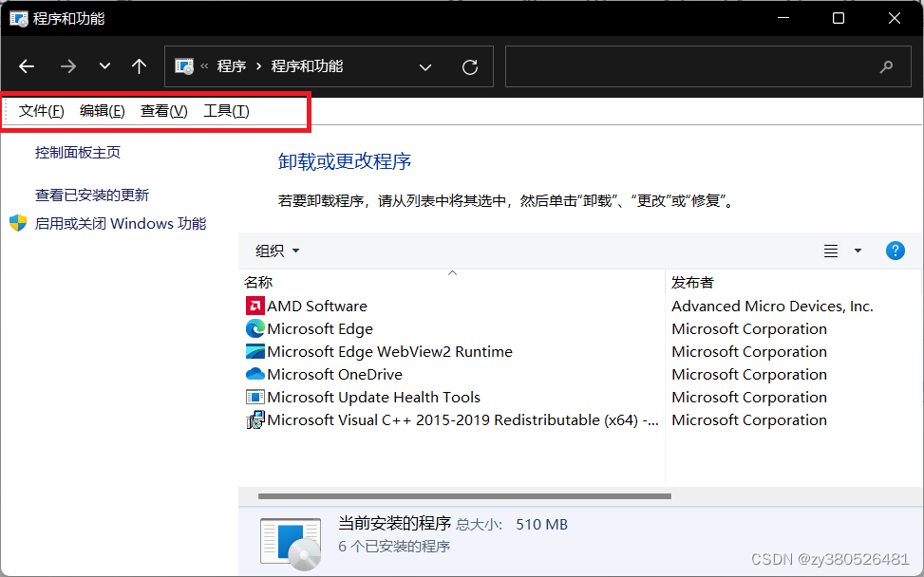Click the 程序 breadcrumb in the address bar
Viewport: 924px width, 577px height.
tap(232, 66)
